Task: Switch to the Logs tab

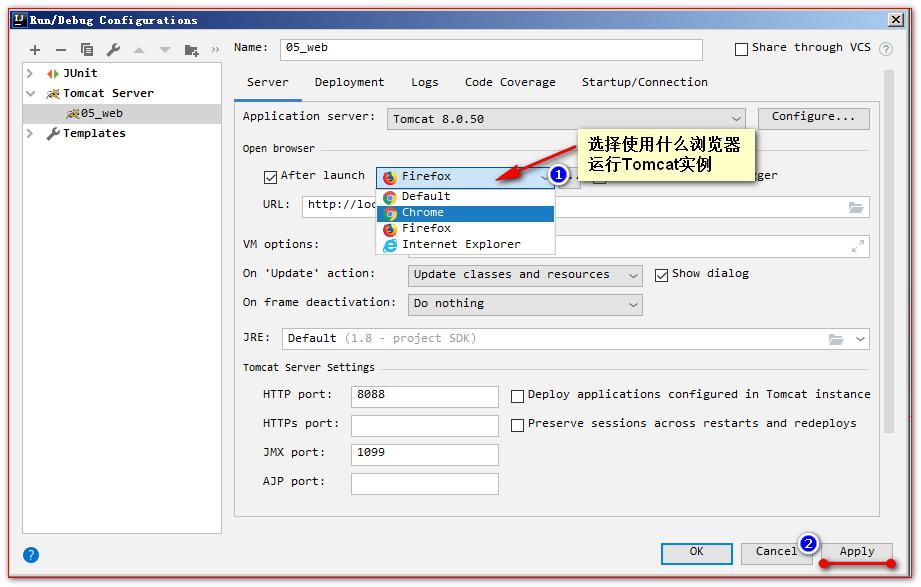Action: tap(425, 83)
